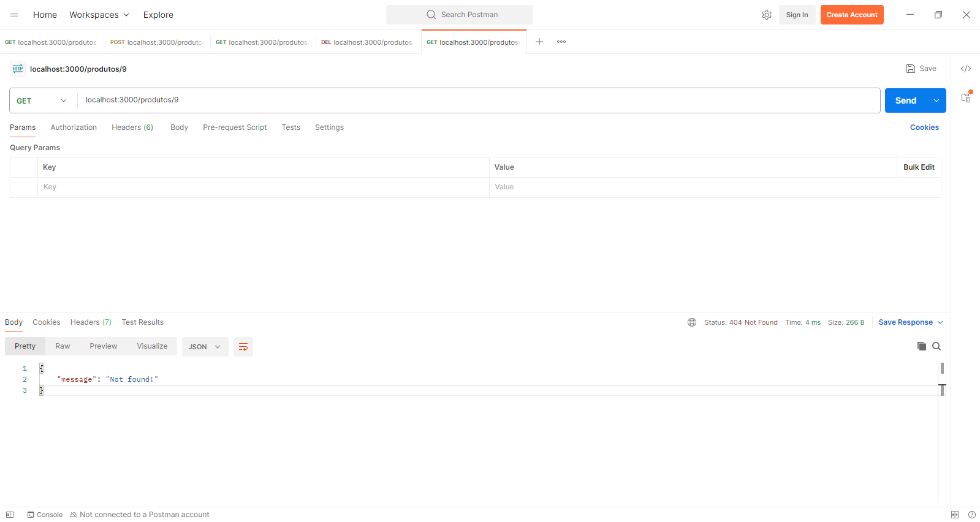This screenshot has height=522, width=980.
Task: Click Create Account
Action: (852, 15)
